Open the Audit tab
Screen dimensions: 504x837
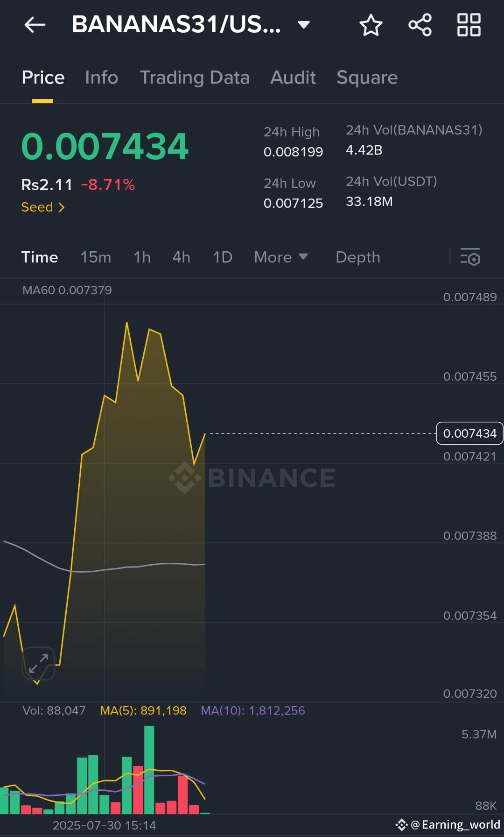click(293, 78)
